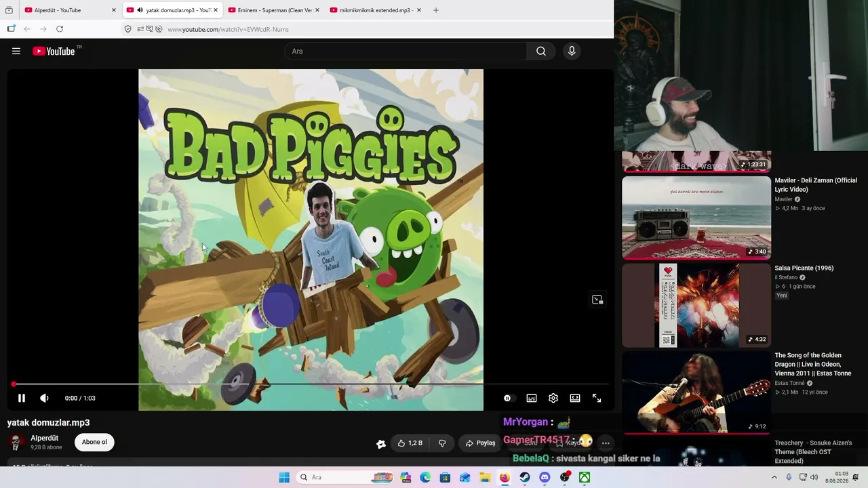Click the miniplayer icon on the video
This screenshot has width=868, height=488.
597,300
